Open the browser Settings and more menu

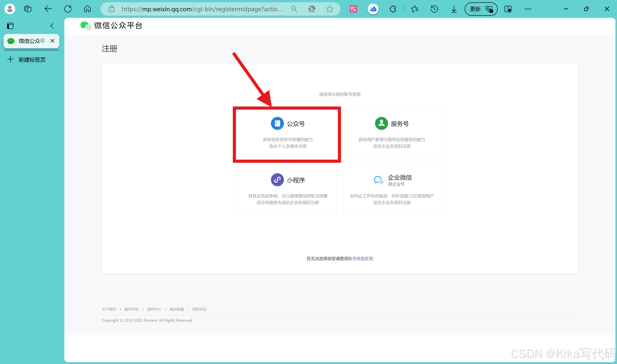(x=528, y=9)
